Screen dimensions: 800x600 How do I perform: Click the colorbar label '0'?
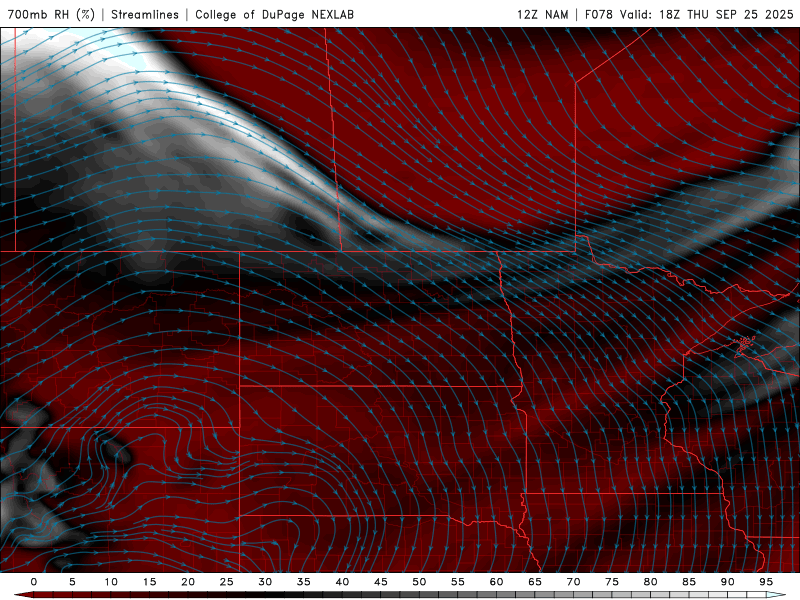pyautogui.click(x=34, y=582)
